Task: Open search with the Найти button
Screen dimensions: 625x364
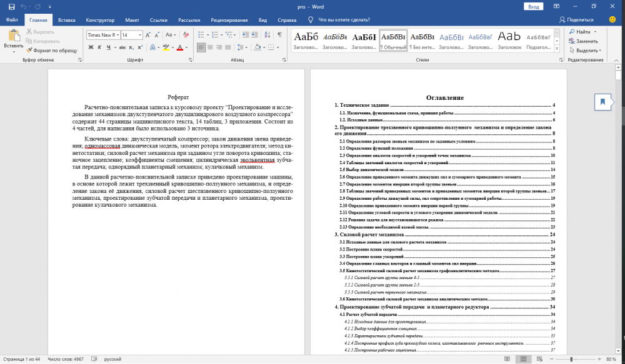Action: tap(582, 32)
